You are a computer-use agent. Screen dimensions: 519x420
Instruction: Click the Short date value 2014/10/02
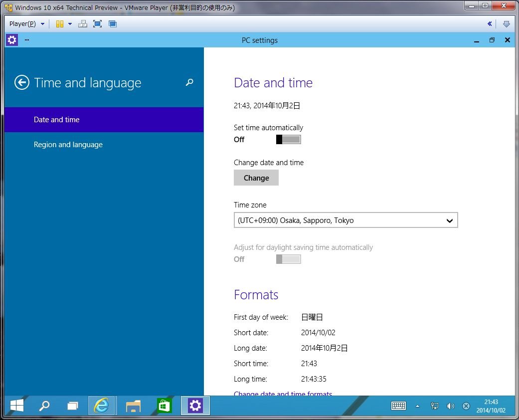(318, 333)
